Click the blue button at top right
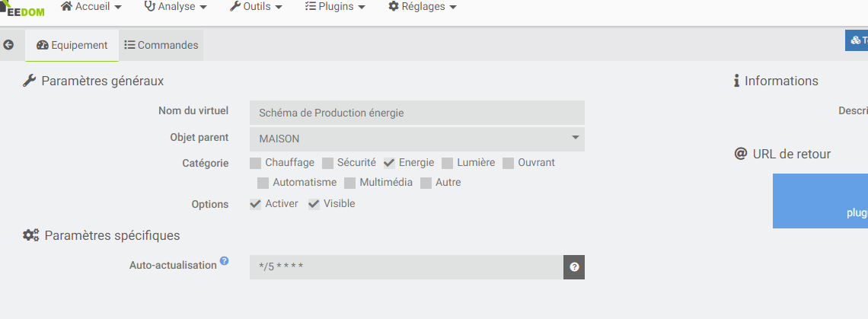Screen dimensions: 868x319 857,40
